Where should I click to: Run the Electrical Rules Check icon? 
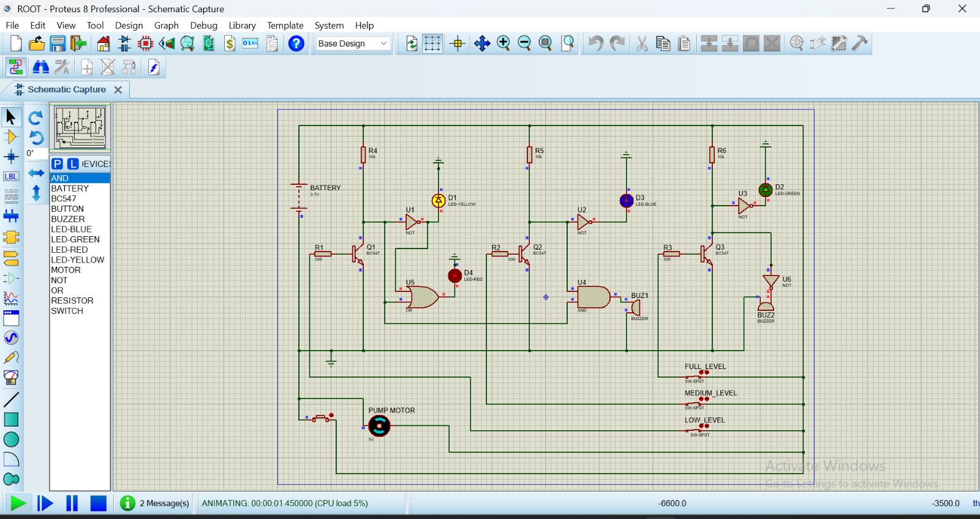click(154, 67)
